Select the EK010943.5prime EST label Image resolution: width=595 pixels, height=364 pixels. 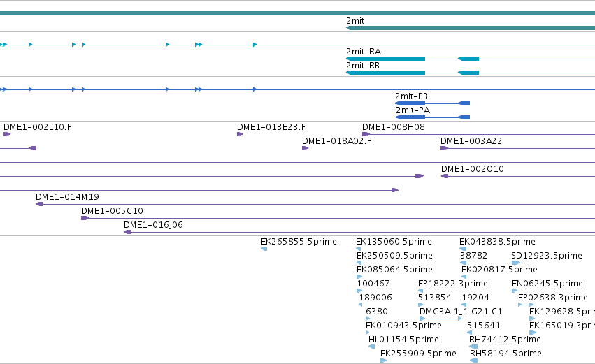(x=403, y=326)
